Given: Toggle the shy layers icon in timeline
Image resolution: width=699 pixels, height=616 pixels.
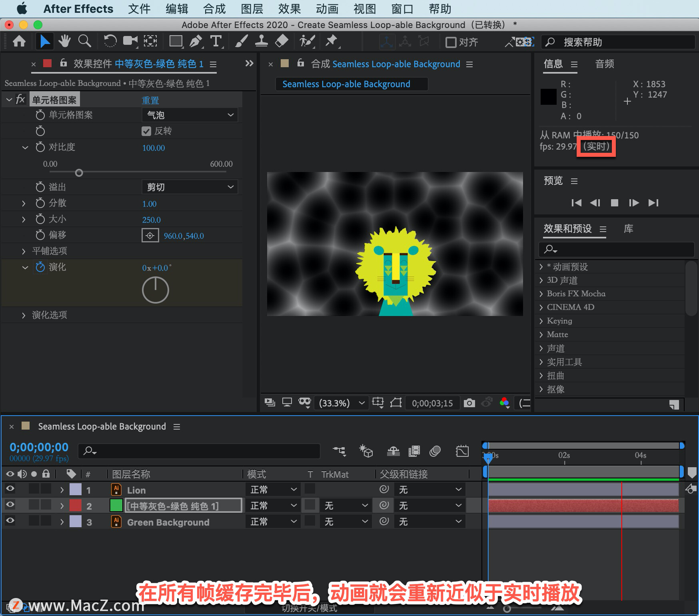Looking at the screenshot, I should 393,451.
